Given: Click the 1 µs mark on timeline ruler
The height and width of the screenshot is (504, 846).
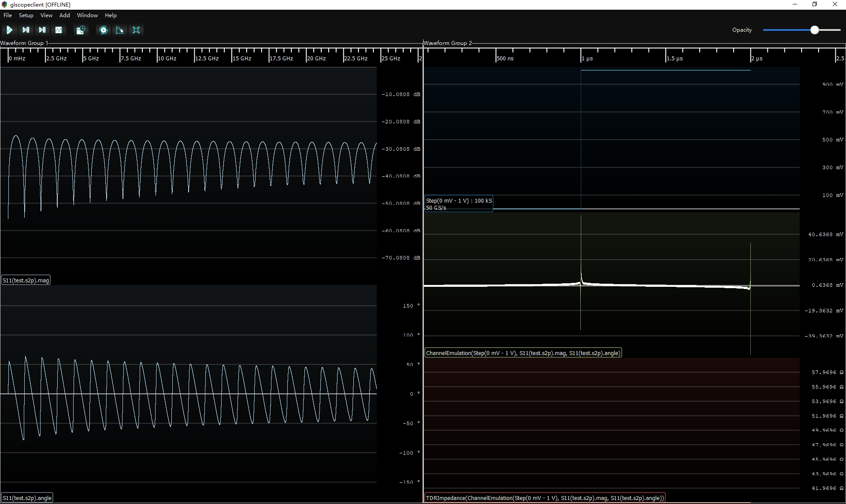Looking at the screenshot, I should [x=587, y=58].
